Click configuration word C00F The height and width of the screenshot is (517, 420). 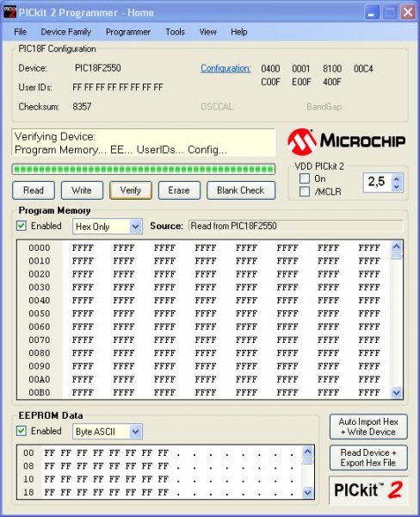pyautogui.click(x=270, y=82)
